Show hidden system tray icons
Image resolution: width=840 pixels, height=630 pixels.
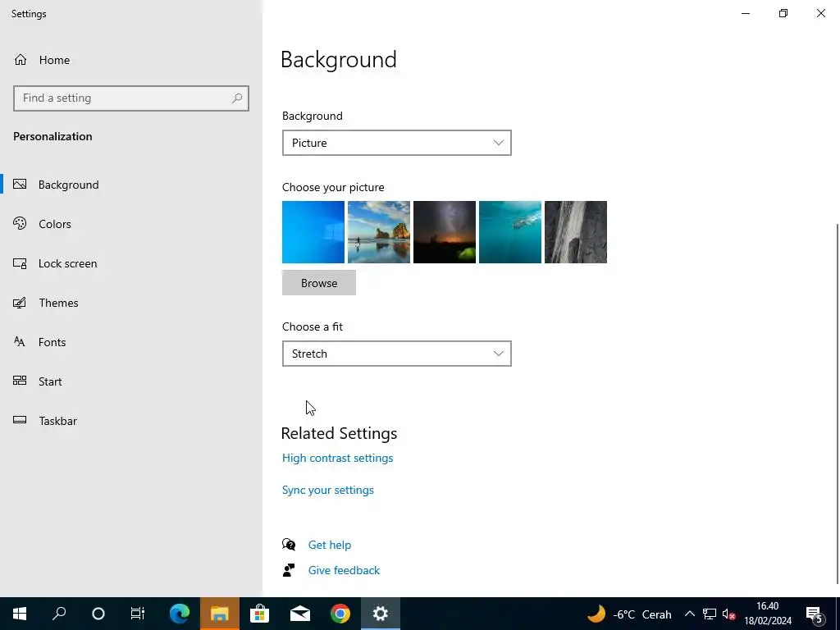coord(690,614)
